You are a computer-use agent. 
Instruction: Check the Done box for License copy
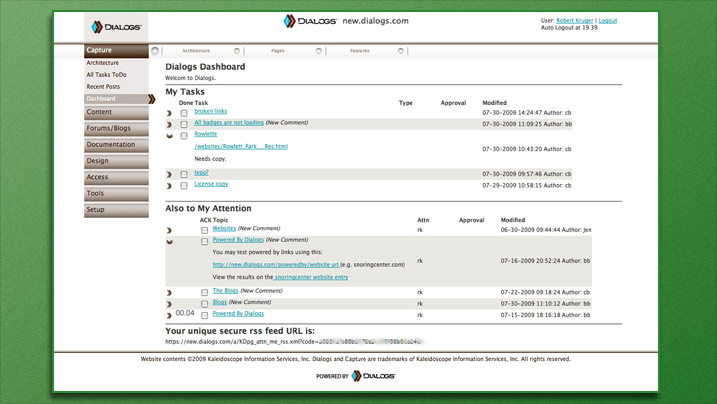click(x=184, y=186)
